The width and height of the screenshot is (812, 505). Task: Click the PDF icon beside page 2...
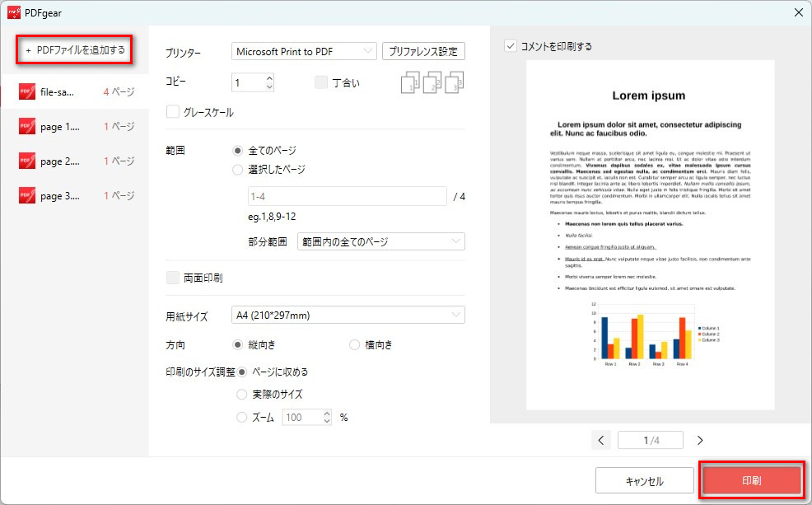coord(27,161)
